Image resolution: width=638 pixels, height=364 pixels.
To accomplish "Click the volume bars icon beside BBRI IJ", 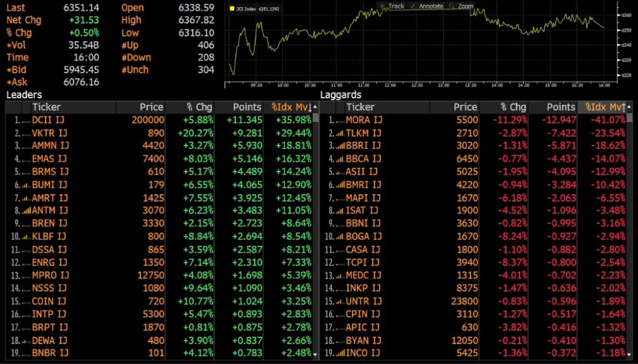I will [x=341, y=146].
